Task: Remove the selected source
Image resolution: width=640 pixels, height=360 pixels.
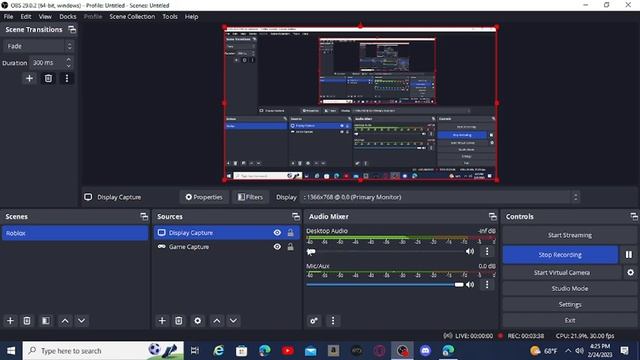Action: pyautogui.click(x=179, y=321)
